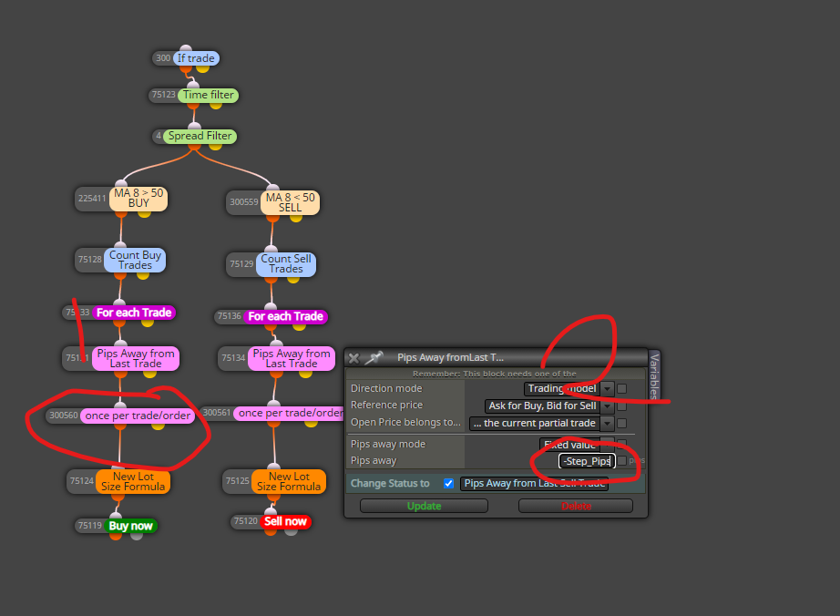Screen dimensions: 840x616
Task: Click the Pips away mode label
Action: point(388,444)
